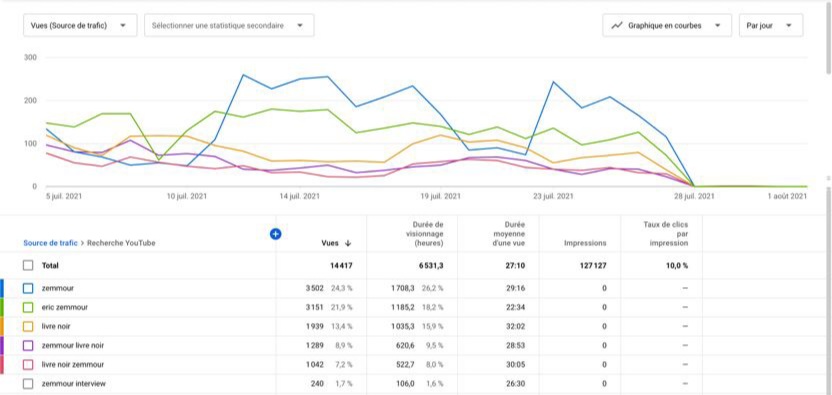Click the line chart icon in Graphique en courbes
Screen dimensions: 832x395
click(617, 25)
